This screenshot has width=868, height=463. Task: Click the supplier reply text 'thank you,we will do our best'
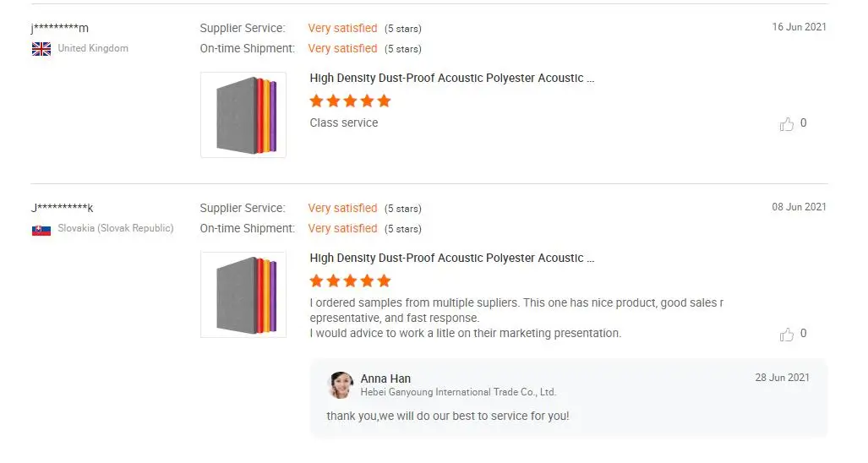pyautogui.click(x=448, y=417)
